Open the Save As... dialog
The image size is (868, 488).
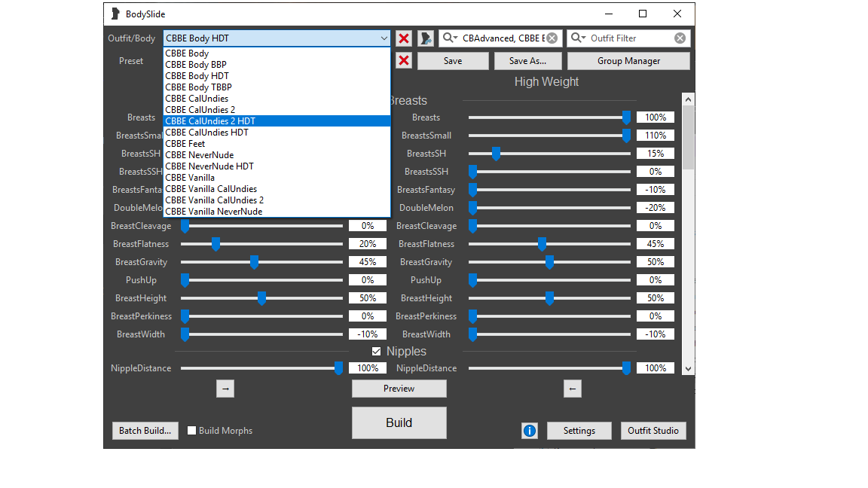(x=527, y=61)
